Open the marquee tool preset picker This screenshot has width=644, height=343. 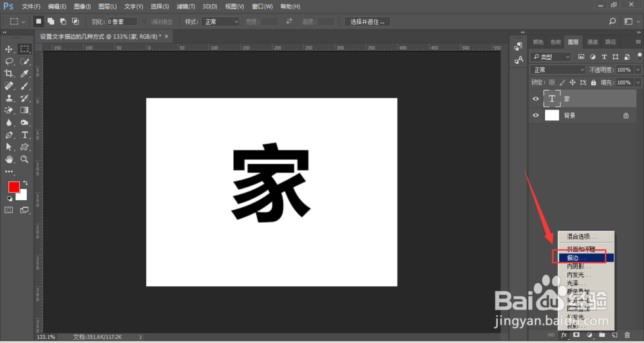tap(17, 21)
